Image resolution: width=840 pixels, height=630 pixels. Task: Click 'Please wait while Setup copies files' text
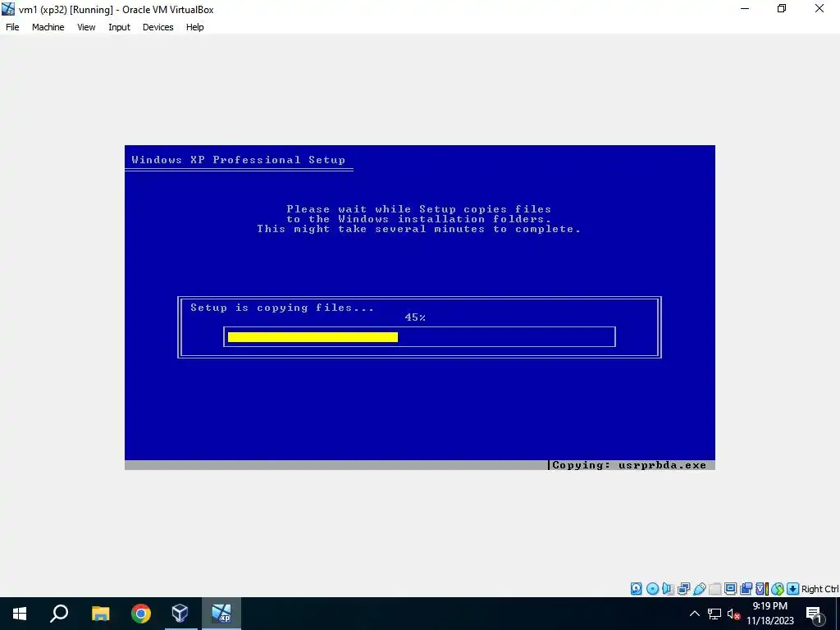(419, 209)
